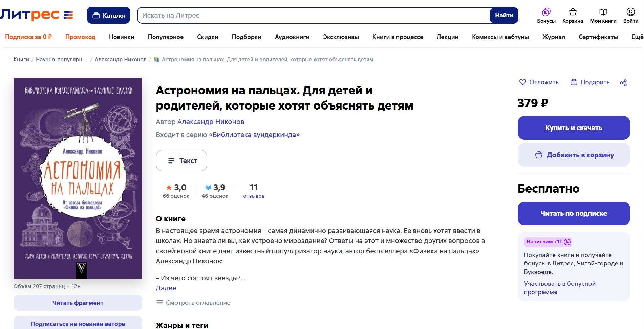Screen dimensions: 644x329
Task: Open Эксклюзивы section
Action: pyautogui.click(x=341, y=37)
